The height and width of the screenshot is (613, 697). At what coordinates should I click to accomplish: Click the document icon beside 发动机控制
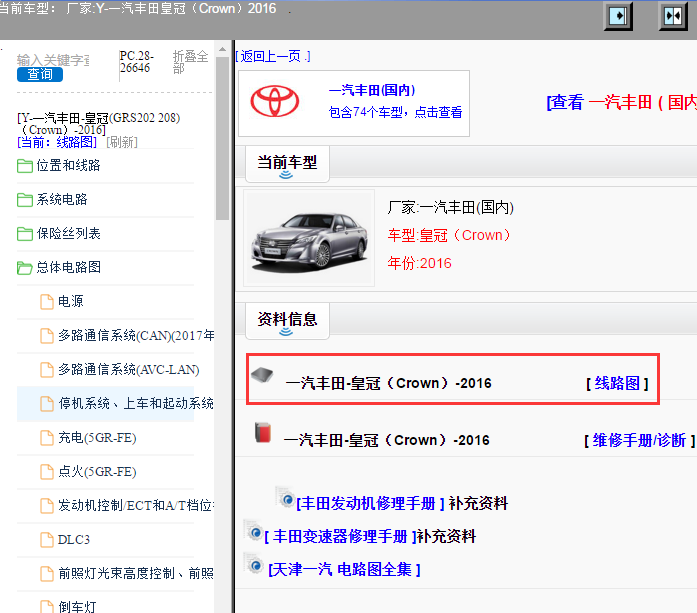pos(47,506)
